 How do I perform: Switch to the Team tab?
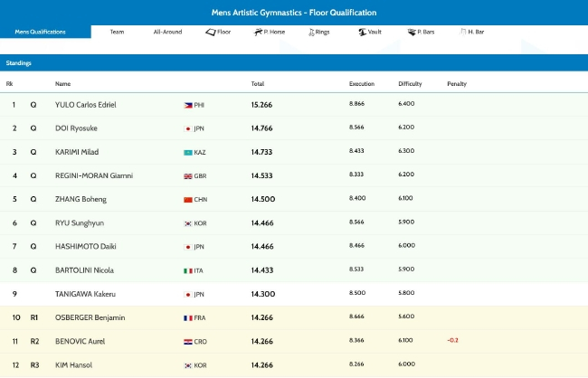[x=117, y=32]
